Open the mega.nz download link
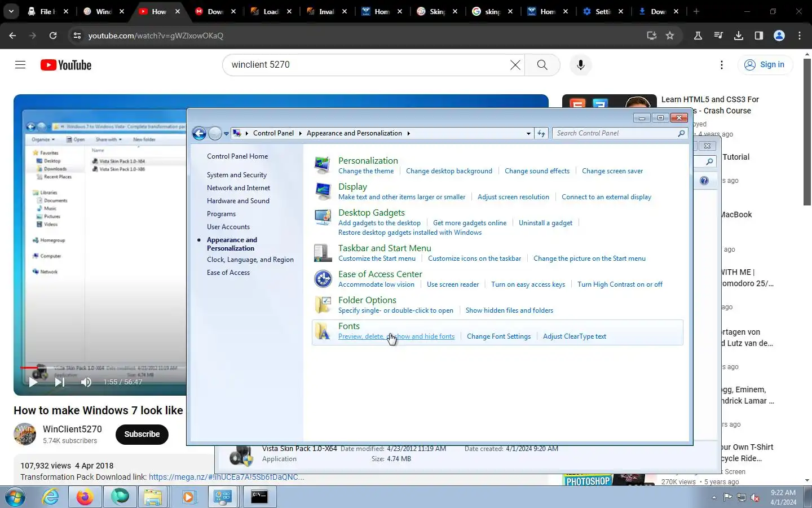Screen dimensions: 812x508 click(x=226, y=477)
